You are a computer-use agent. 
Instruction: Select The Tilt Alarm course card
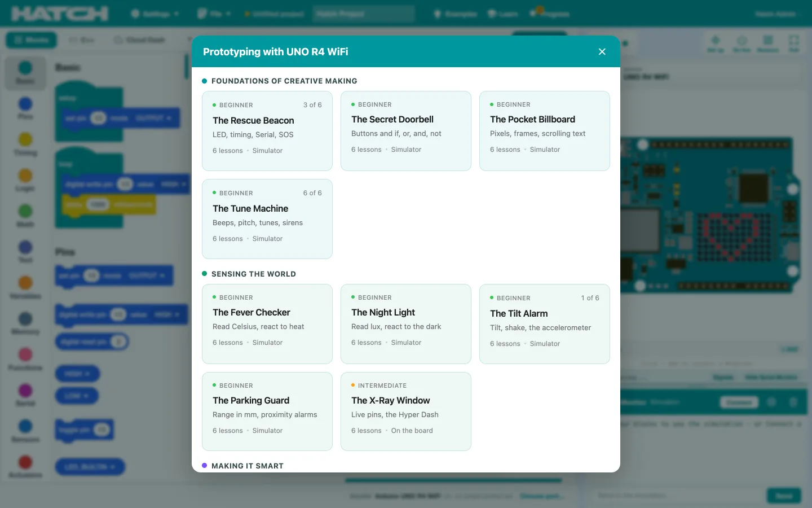[545, 324]
